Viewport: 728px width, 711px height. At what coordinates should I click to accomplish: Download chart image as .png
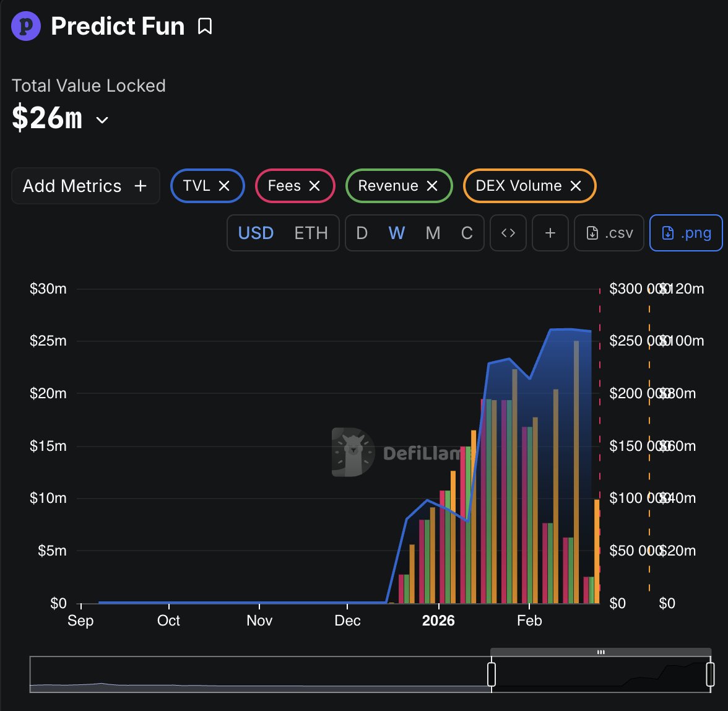coord(686,233)
